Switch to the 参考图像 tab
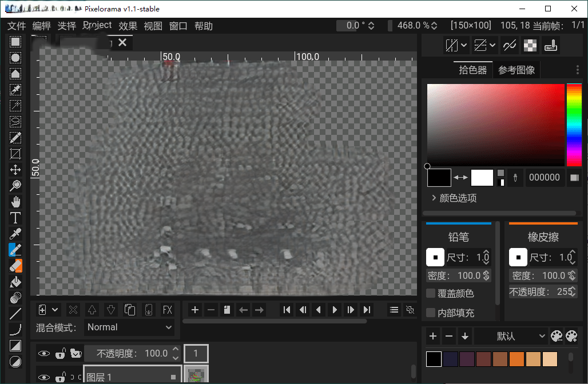 [x=517, y=70]
